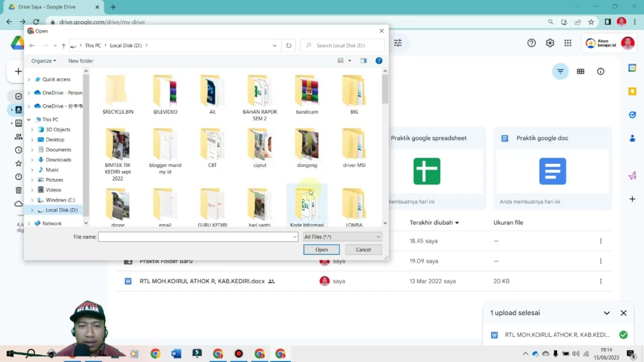
Task: Expand the address bar path dropdown
Action: click(274, 45)
